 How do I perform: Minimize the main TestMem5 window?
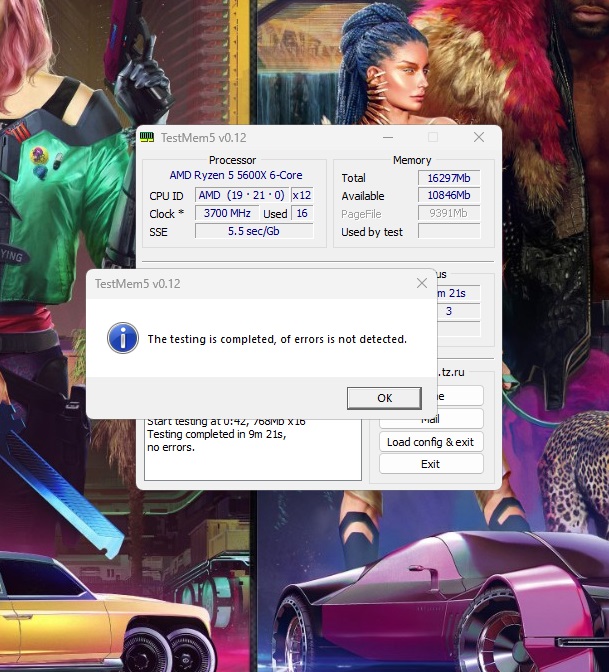click(x=388, y=137)
